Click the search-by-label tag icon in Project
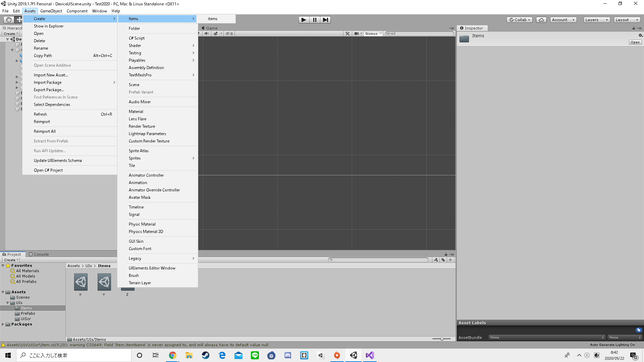Viewport: 644px width, 362px height. coord(443,260)
